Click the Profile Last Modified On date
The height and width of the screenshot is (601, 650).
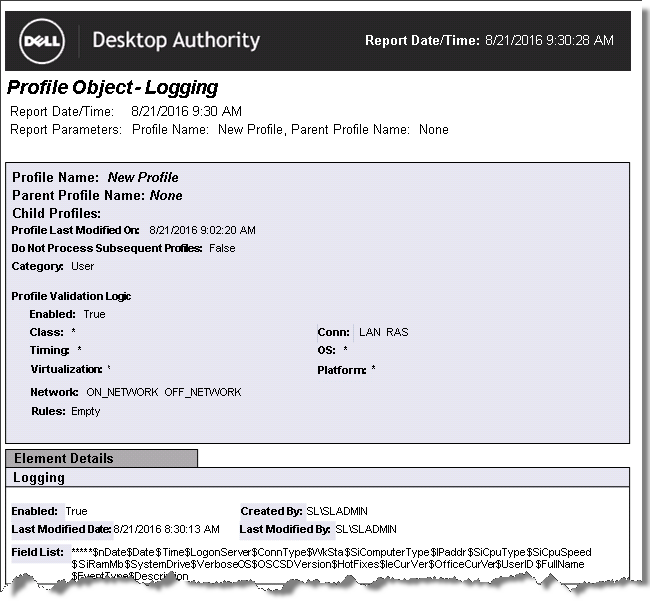click(202, 230)
